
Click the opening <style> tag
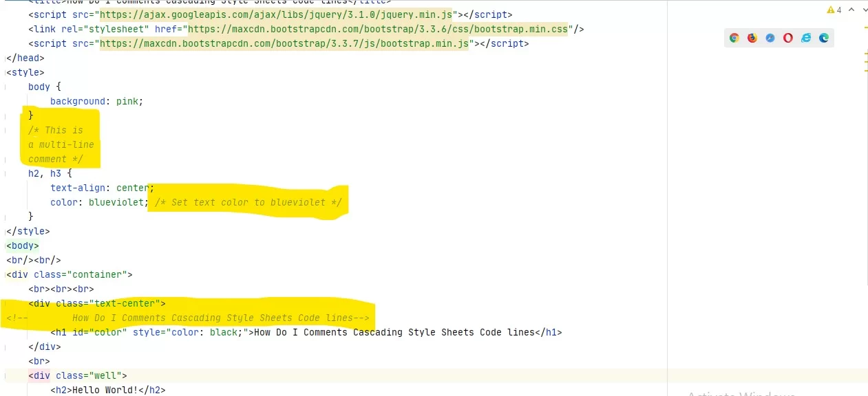click(25, 72)
